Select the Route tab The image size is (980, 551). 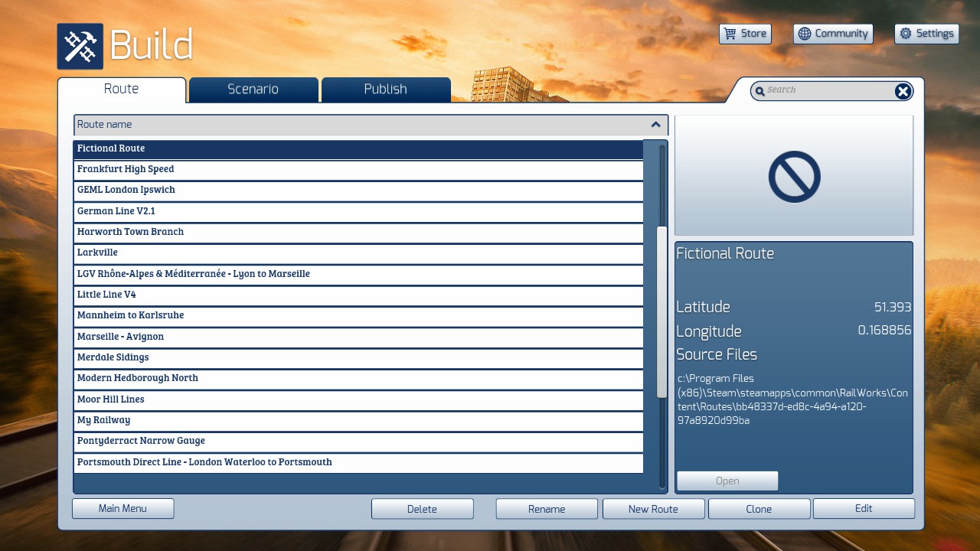(121, 90)
